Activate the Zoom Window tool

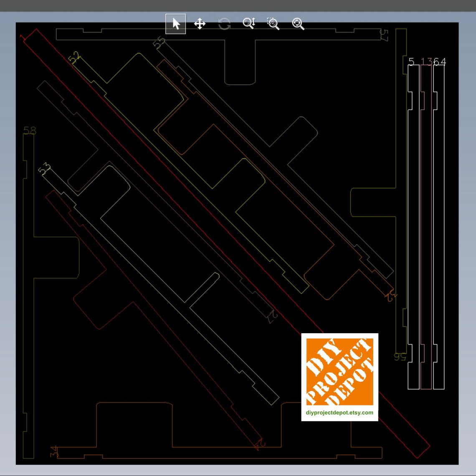(273, 24)
